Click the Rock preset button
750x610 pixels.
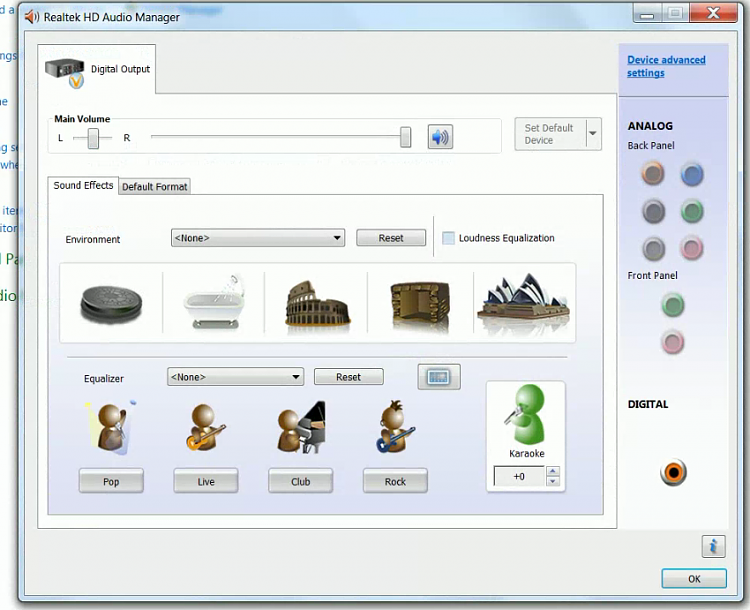(x=395, y=481)
